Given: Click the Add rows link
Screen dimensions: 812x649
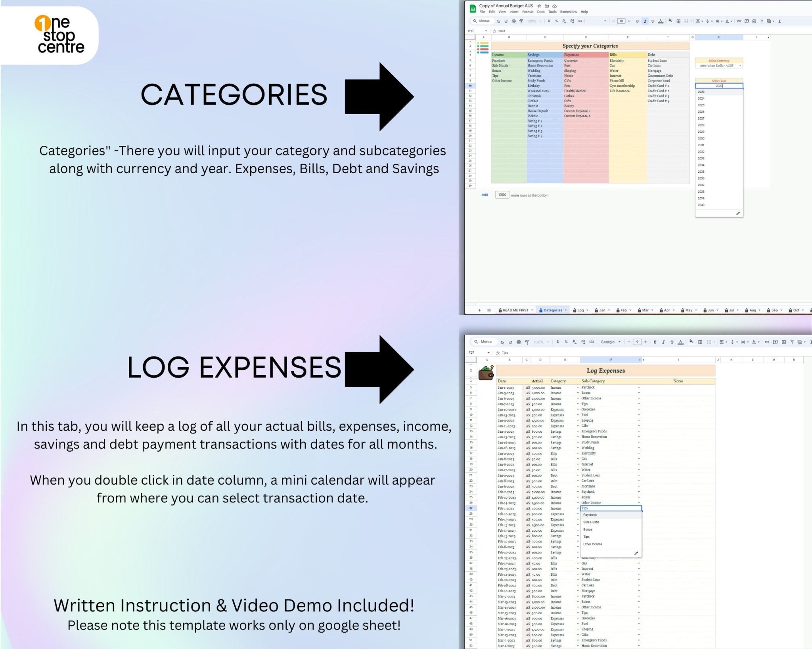Looking at the screenshot, I should coord(485,195).
